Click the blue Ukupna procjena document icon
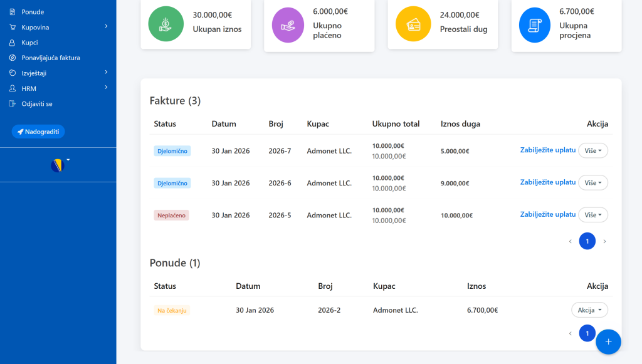Screen dimensions: 642x364 pos(535,24)
